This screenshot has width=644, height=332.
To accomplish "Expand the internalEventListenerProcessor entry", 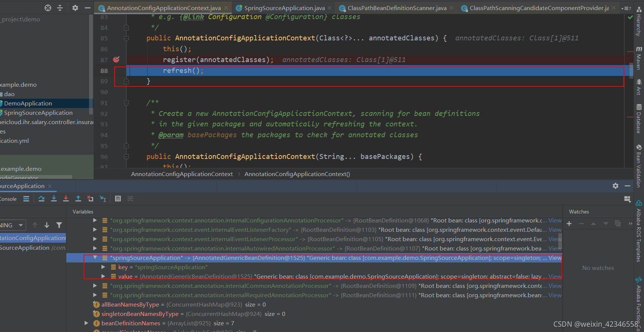I will pyautogui.click(x=95, y=239).
